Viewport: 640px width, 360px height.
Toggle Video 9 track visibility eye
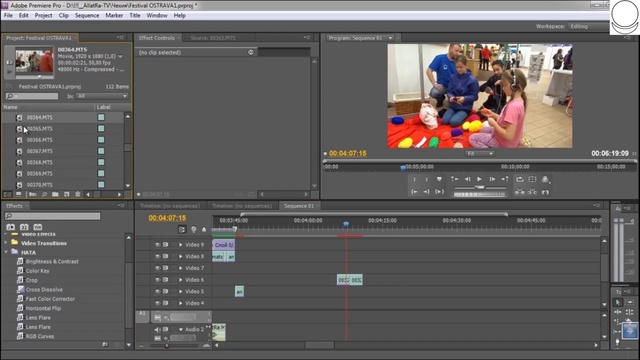(x=158, y=245)
